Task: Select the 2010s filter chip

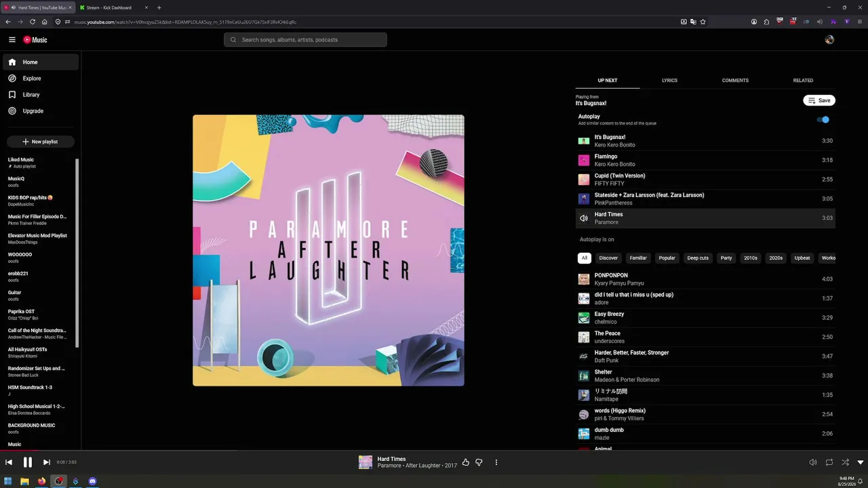Action: (751, 258)
